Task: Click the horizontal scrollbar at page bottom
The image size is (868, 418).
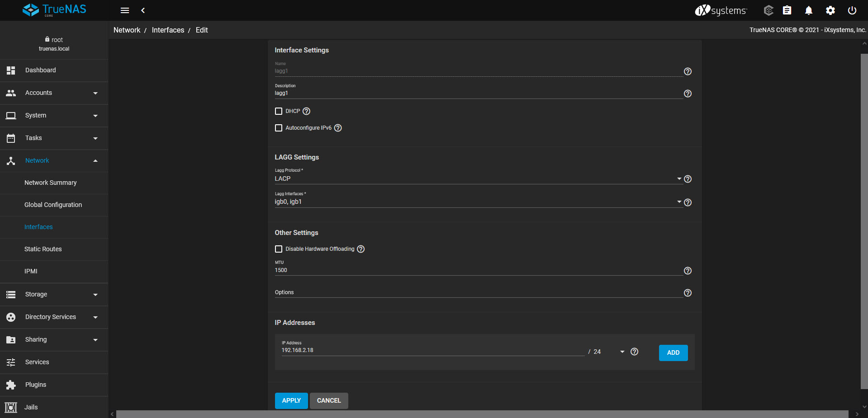Action: [x=482, y=414]
